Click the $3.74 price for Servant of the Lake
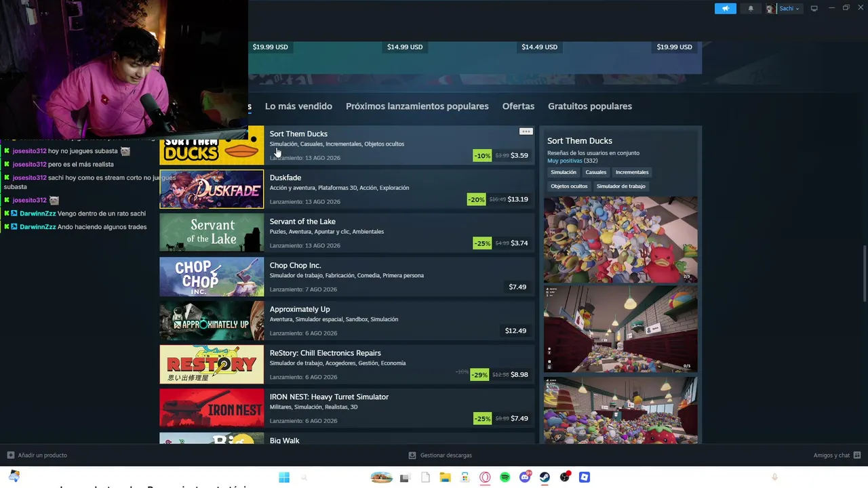 click(x=519, y=243)
